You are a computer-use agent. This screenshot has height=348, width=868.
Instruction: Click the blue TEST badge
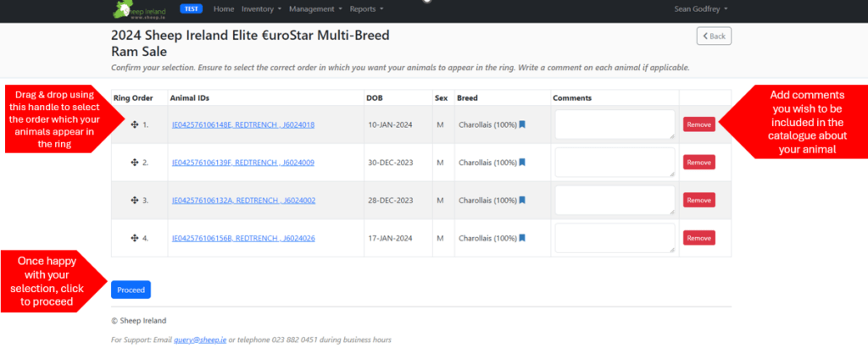[x=192, y=8]
